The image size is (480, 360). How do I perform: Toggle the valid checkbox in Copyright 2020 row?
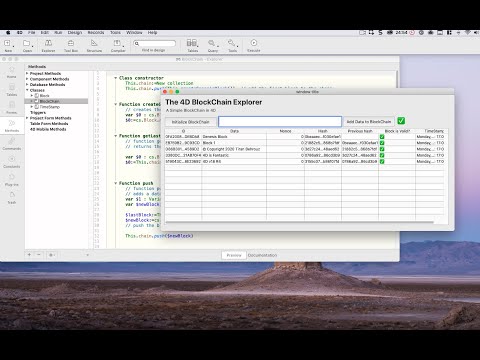click(x=382, y=149)
